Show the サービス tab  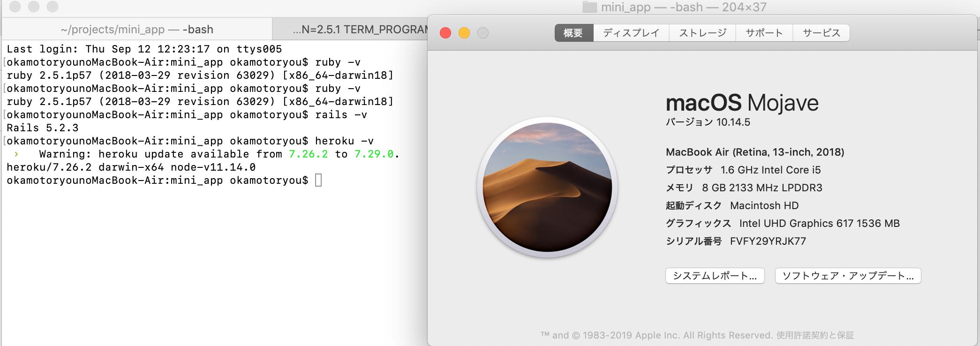click(822, 33)
